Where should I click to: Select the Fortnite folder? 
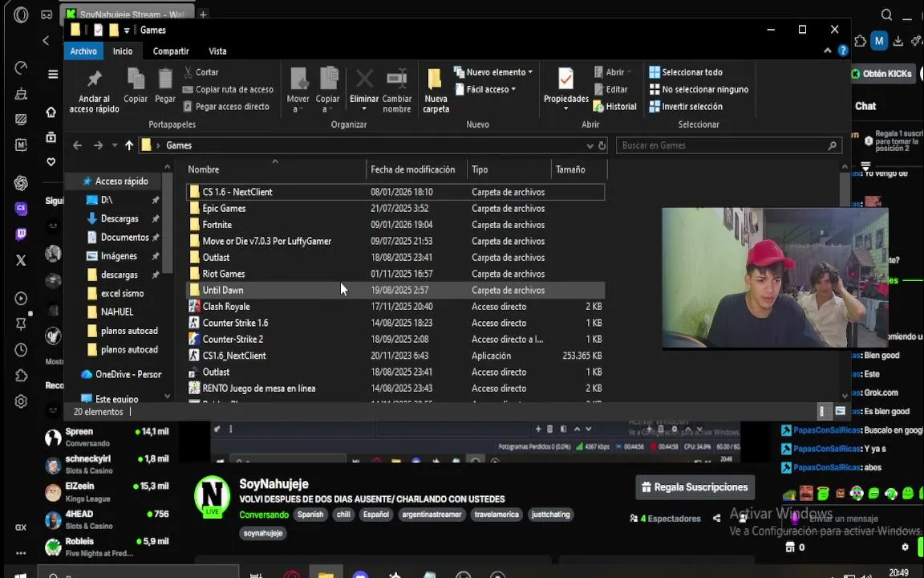395,225
